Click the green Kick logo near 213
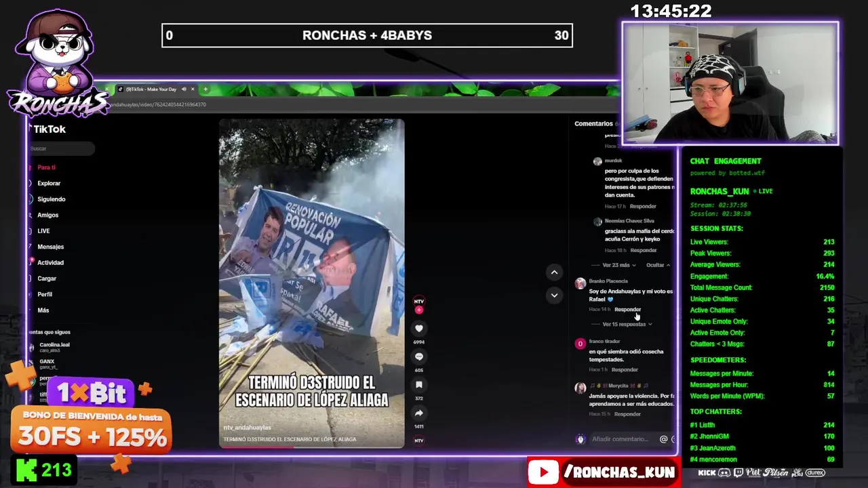Viewport: 868px width, 488px height. click(x=26, y=469)
